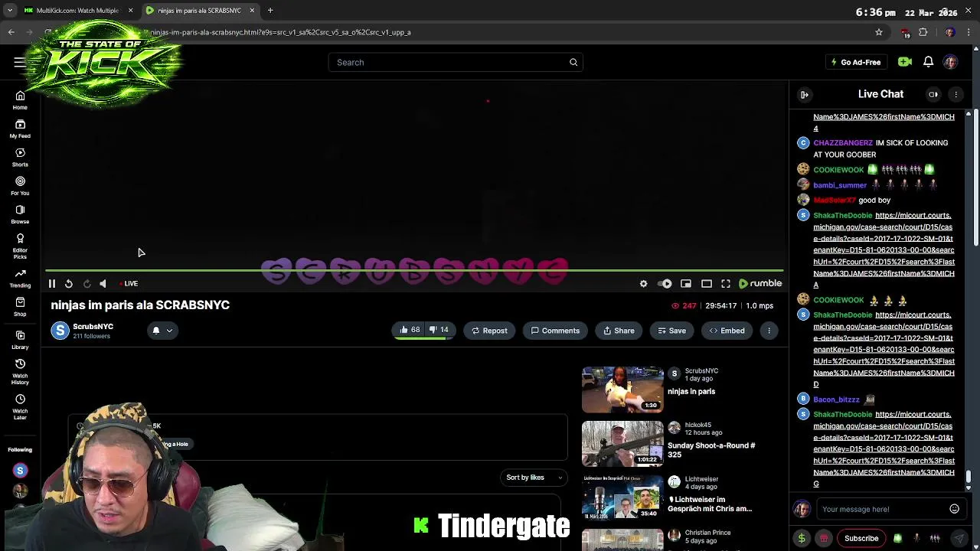Click the video progress bar
This screenshot has width=980, height=551.
(414, 270)
